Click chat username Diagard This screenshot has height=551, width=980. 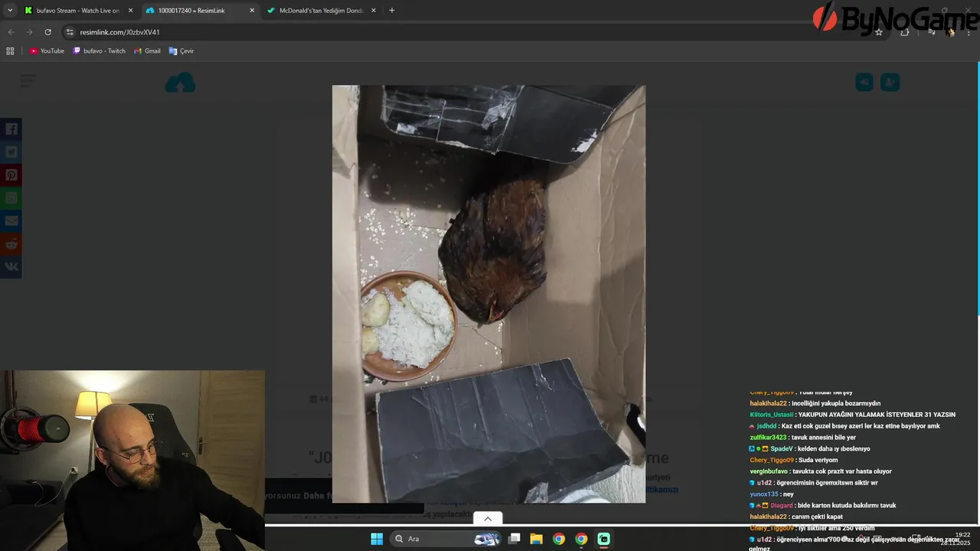(782, 505)
